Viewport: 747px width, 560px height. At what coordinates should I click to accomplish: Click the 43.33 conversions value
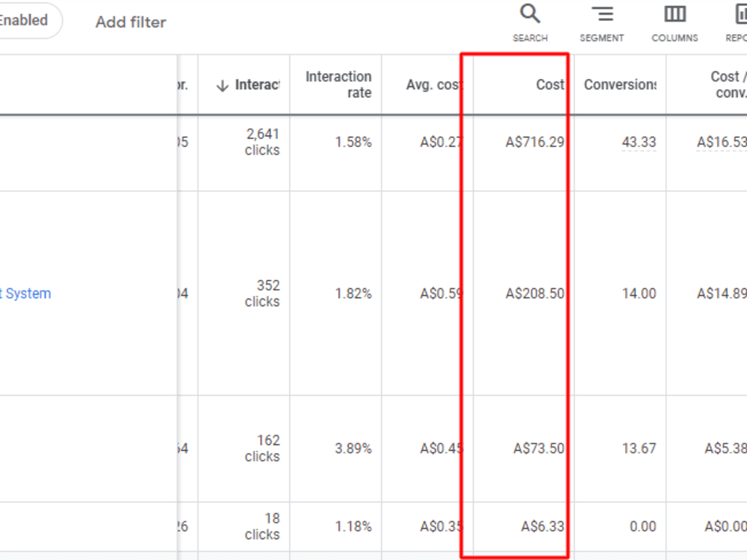[x=639, y=142]
